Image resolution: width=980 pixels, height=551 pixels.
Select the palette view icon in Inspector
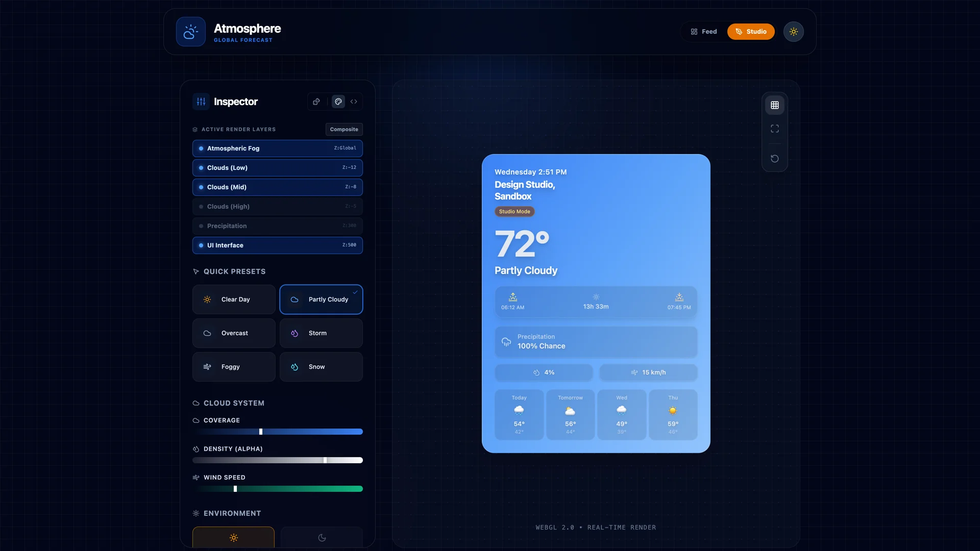(x=338, y=102)
